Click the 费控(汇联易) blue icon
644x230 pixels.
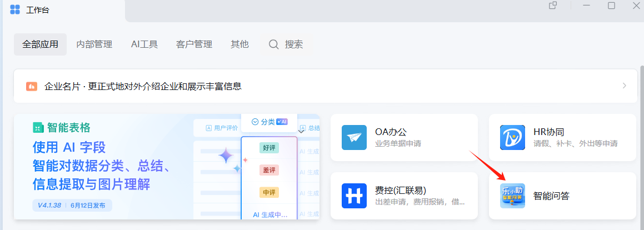click(354, 196)
